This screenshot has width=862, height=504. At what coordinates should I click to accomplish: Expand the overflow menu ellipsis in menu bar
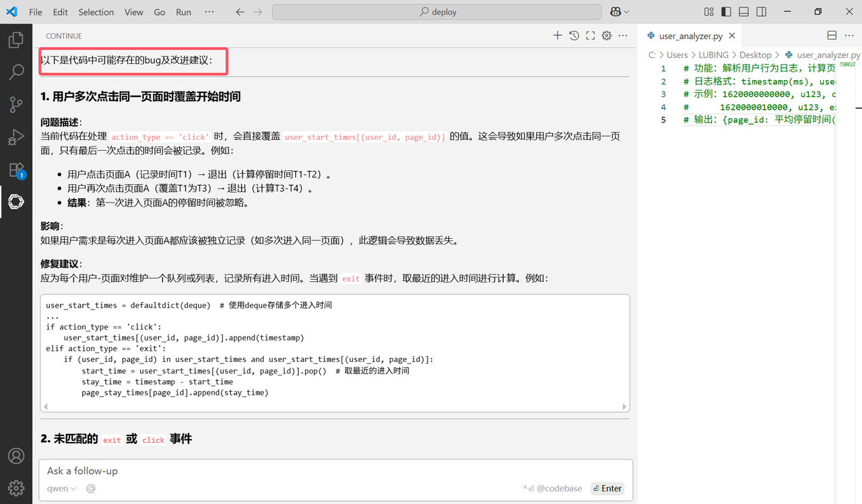click(x=209, y=12)
